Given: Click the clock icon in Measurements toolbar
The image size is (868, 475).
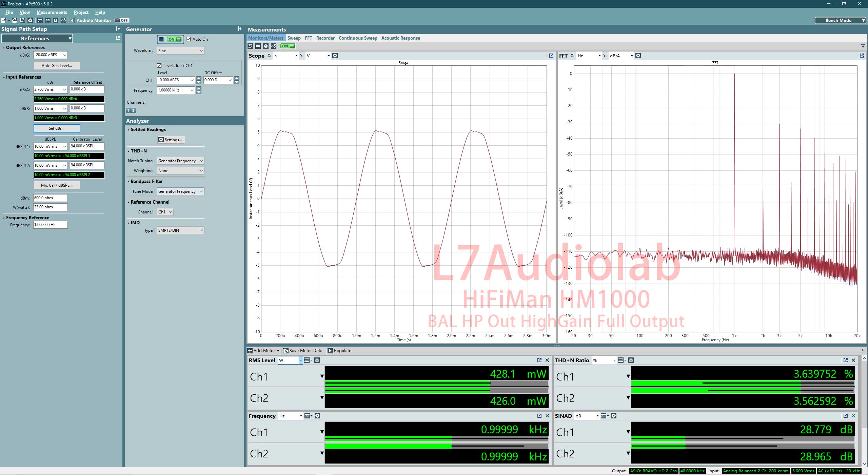Looking at the screenshot, I should point(266,46).
